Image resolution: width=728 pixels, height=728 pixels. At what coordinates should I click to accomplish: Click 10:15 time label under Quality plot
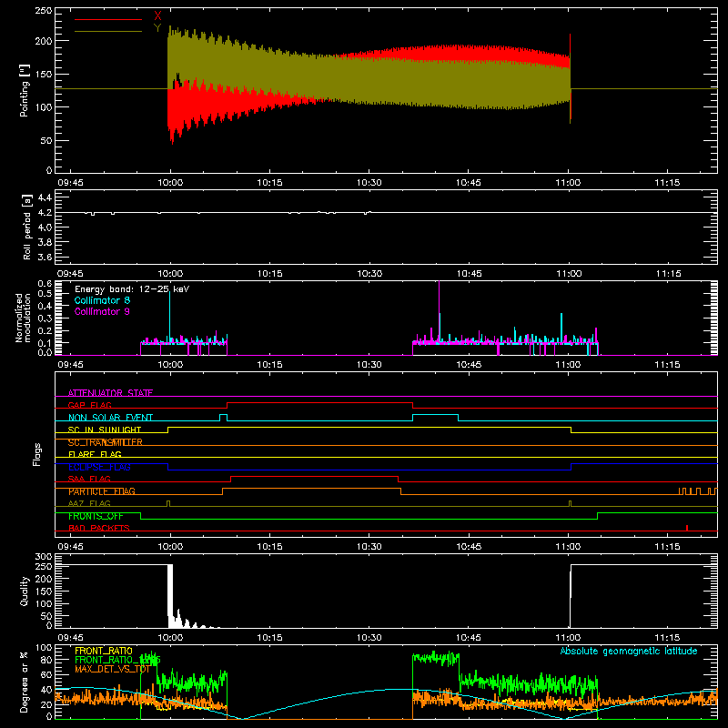269,638
